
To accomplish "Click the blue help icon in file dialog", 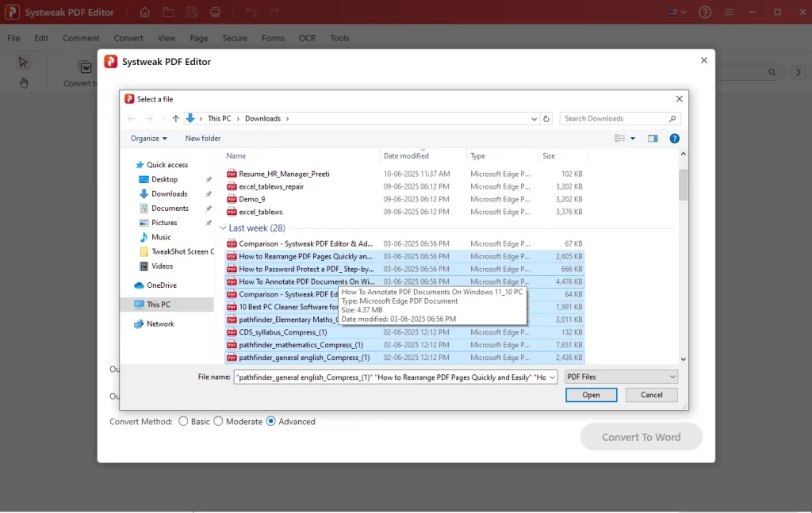I will pyautogui.click(x=674, y=138).
